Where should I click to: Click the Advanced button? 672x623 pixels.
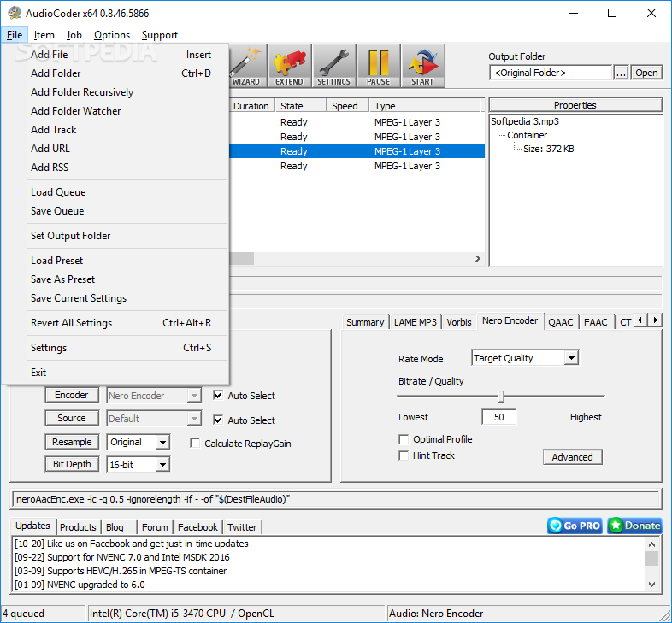coord(573,457)
